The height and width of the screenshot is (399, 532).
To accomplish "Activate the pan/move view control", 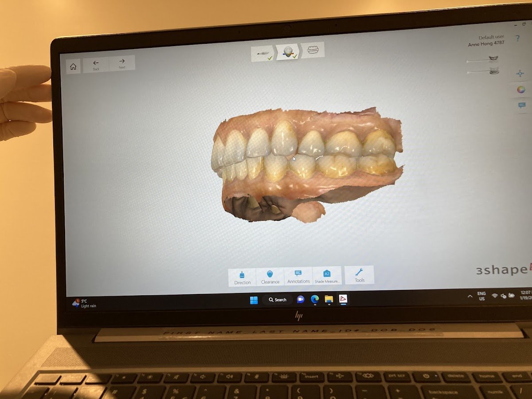I will [x=520, y=74].
